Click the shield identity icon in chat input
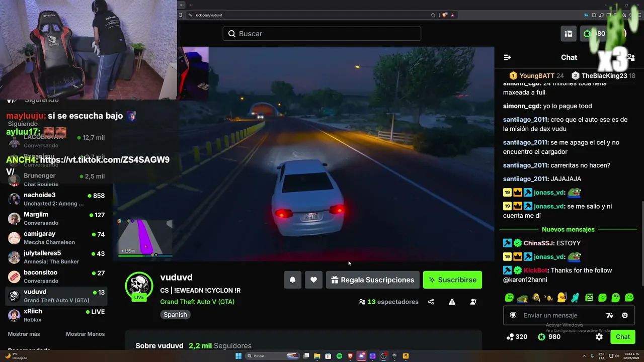644x362 pixels. click(513, 315)
